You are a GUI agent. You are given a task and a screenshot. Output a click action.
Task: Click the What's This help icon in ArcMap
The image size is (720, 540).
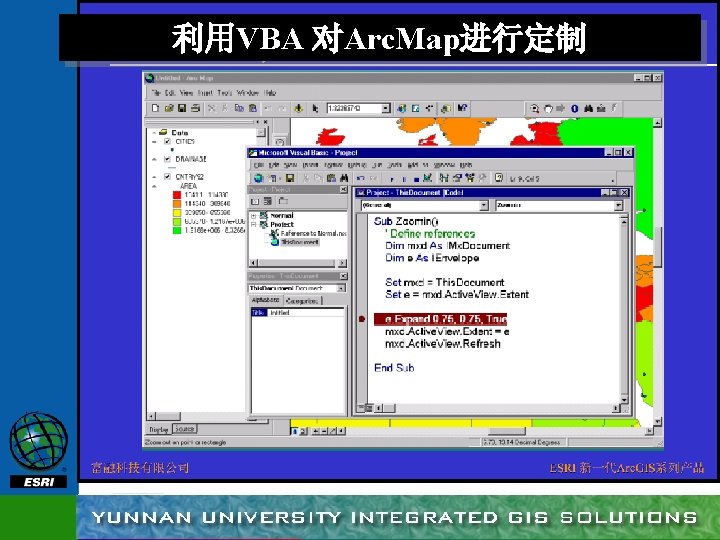(462, 108)
